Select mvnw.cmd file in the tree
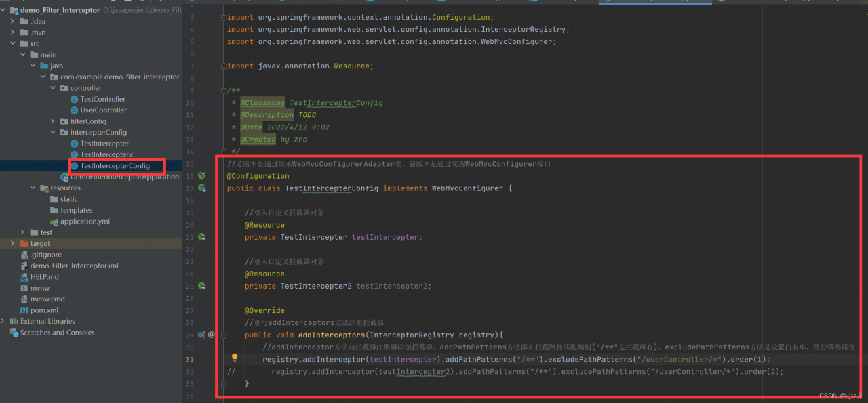The height and width of the screenshot is (403, 868). click(47, 299)
